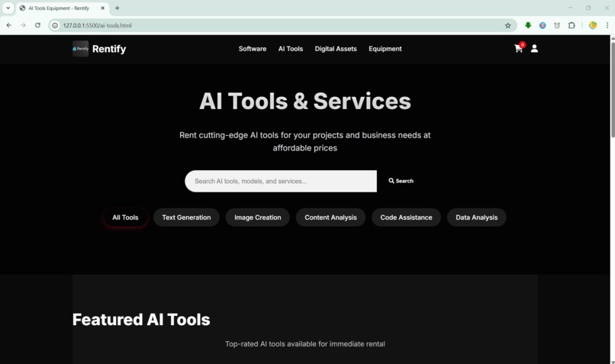Open the shopping cart icon

pyautogui.click(x=519, y=48)
